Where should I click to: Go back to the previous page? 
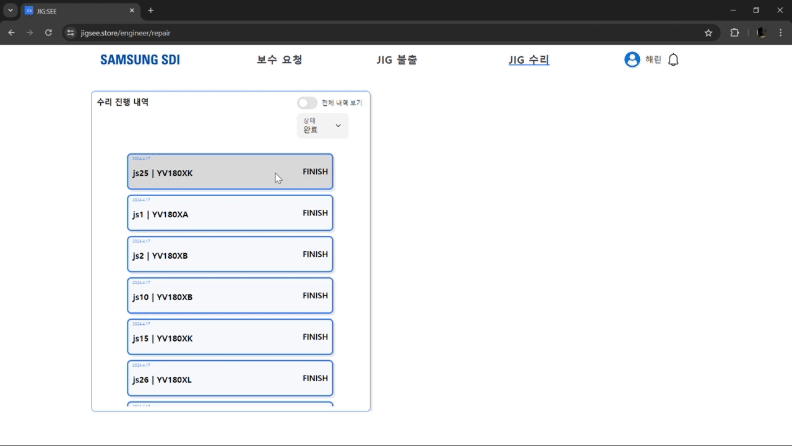(x=11, y=32)
